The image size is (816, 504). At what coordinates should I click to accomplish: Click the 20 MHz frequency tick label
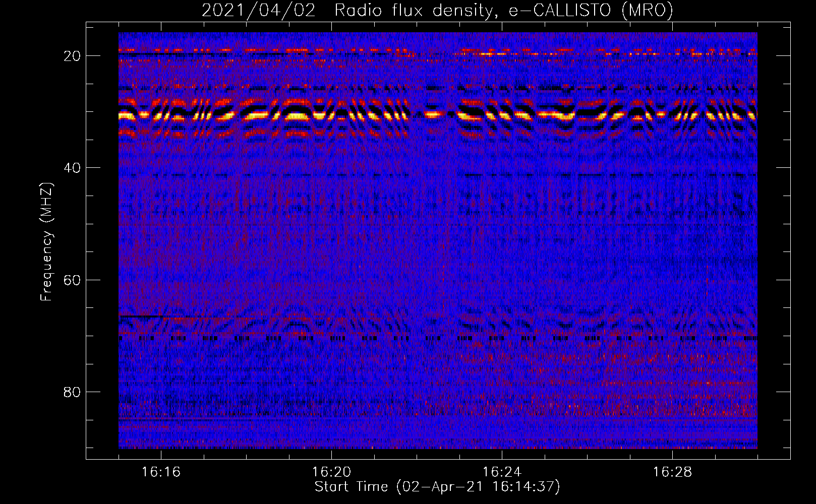tap(72, 56)
